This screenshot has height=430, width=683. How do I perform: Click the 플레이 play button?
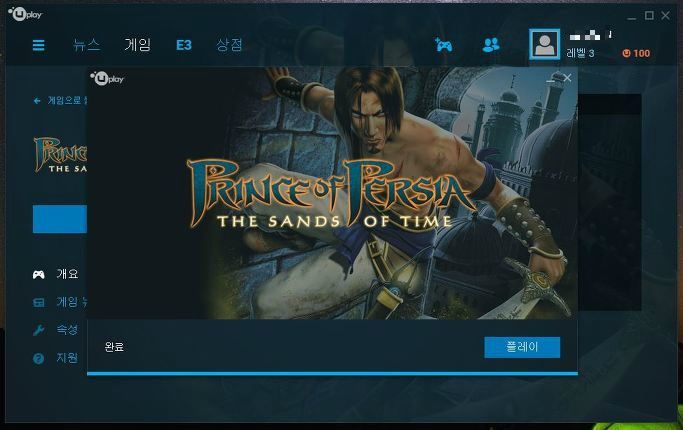coord(522,347)
